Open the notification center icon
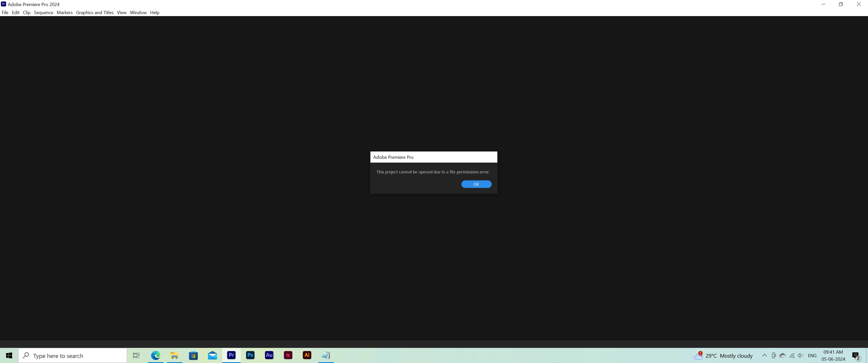Screen dimensions: 868x363 pos(856,356)
